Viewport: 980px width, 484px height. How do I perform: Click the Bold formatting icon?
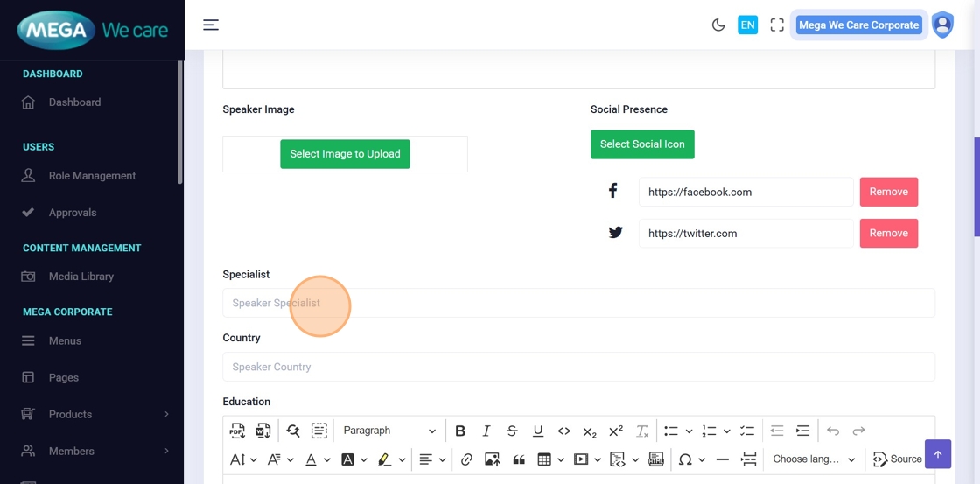[460, 431]
